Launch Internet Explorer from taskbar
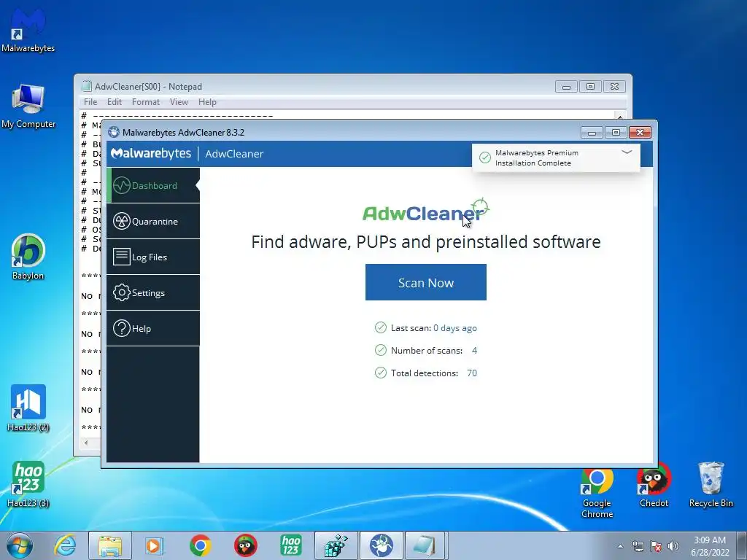Viewport: 747px width, 560px height. coord(65,545)
